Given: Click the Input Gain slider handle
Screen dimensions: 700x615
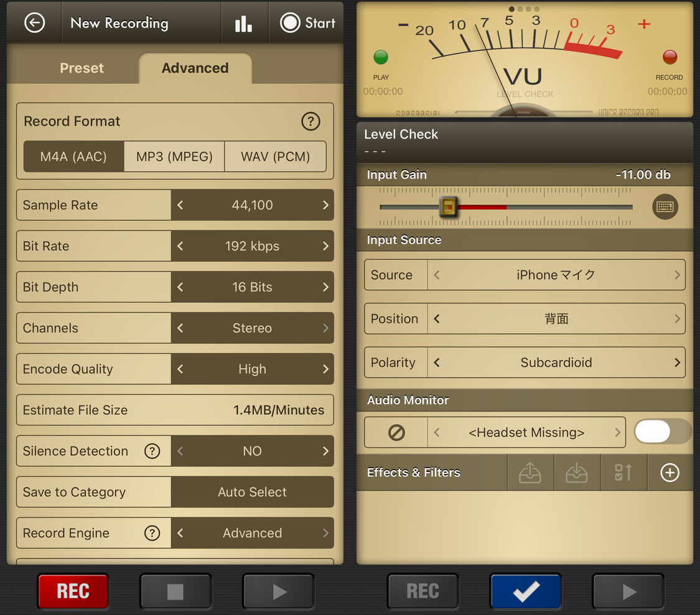Looking at the screenshot, I should tap(447, 206).
